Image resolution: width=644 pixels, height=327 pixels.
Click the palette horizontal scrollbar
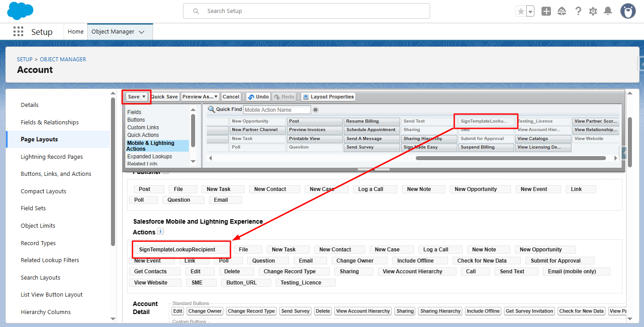tap(510, 158)
